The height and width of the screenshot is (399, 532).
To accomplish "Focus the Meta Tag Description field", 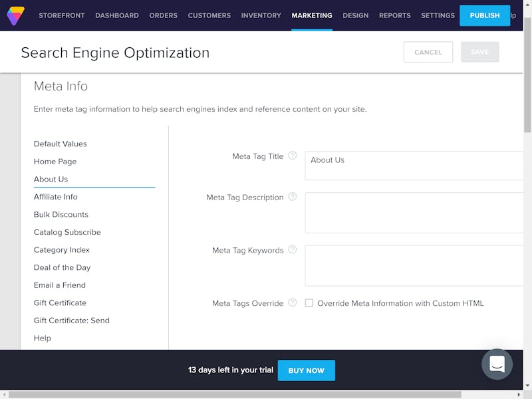I will point(414,213).
